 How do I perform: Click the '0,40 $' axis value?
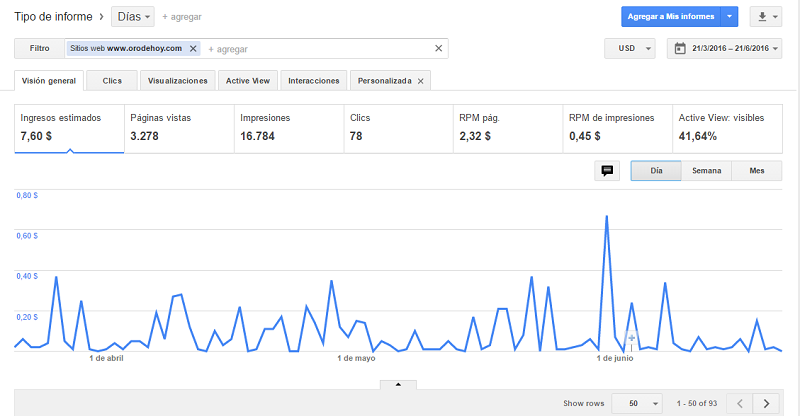coord(27,276)
